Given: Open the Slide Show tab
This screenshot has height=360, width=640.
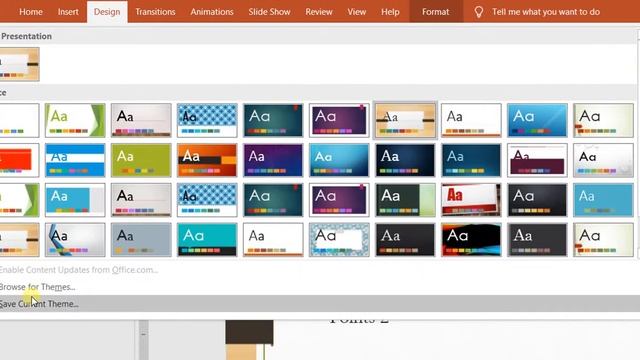Looking at the screenshot, I should 269,12.
